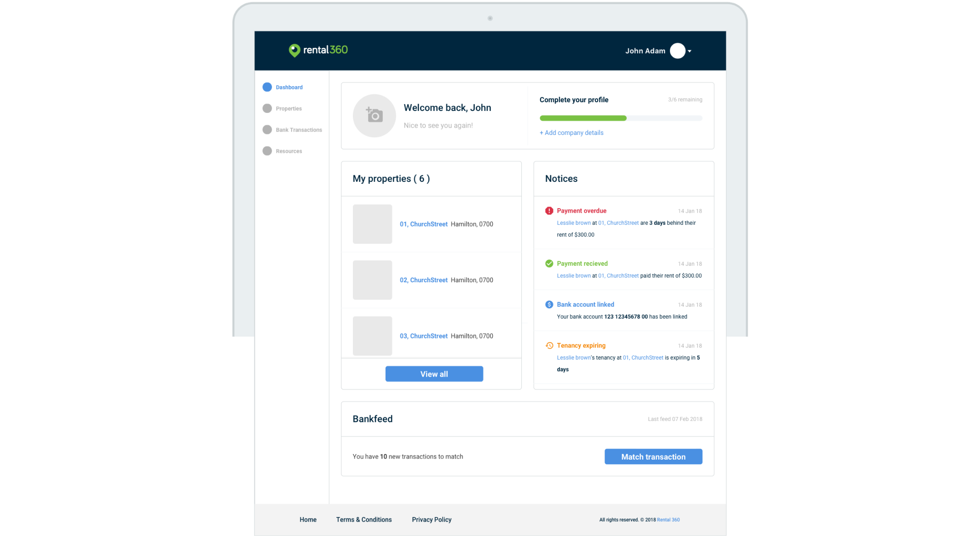Open the 02, ChurchStreet property link
Screen dimensions: 980x536
point(423,280)
